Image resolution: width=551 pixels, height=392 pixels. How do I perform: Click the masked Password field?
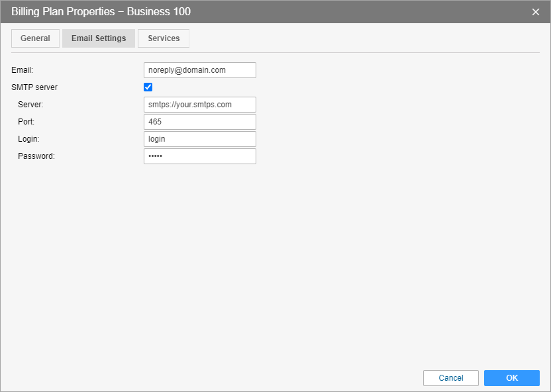(x=200, y=156)
